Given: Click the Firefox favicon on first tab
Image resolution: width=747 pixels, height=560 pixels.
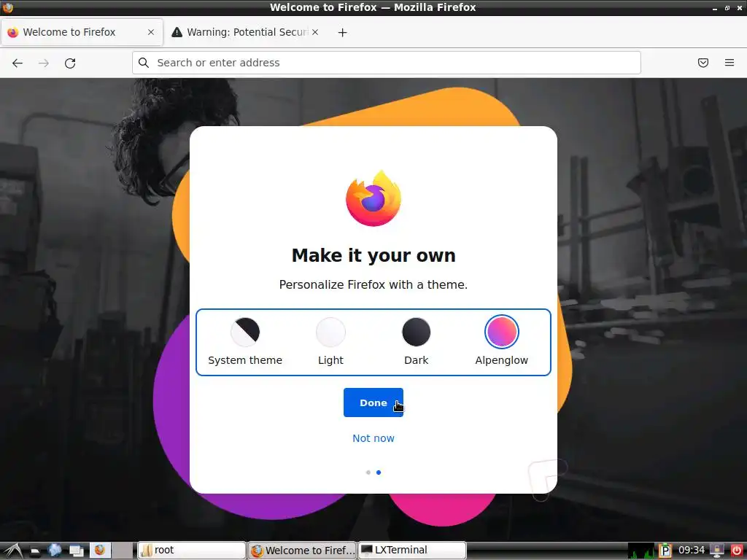Looking at the screenshot, I should tap(13, 32).
